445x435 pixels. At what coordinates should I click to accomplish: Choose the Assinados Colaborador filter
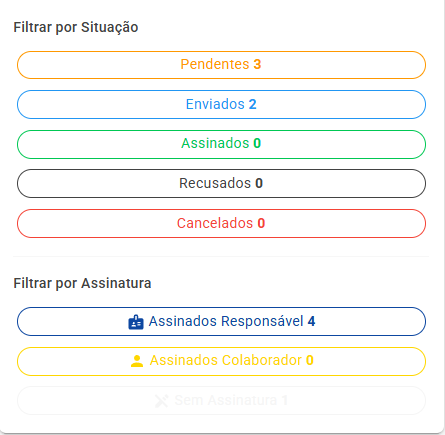click(221, 361)
